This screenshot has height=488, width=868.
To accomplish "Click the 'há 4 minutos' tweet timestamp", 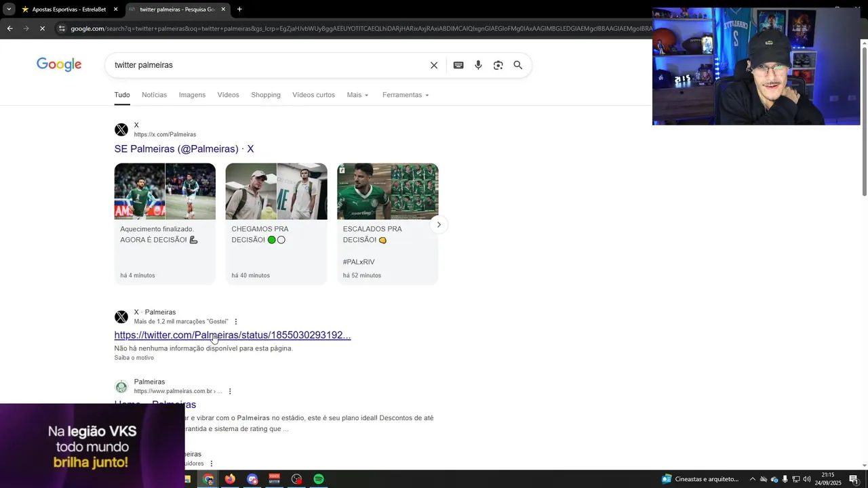I will [138, 275].
